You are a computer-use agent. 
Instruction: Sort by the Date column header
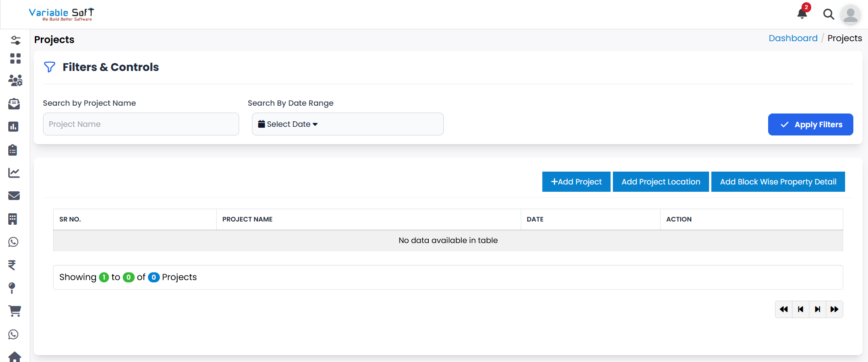(535, 219)
